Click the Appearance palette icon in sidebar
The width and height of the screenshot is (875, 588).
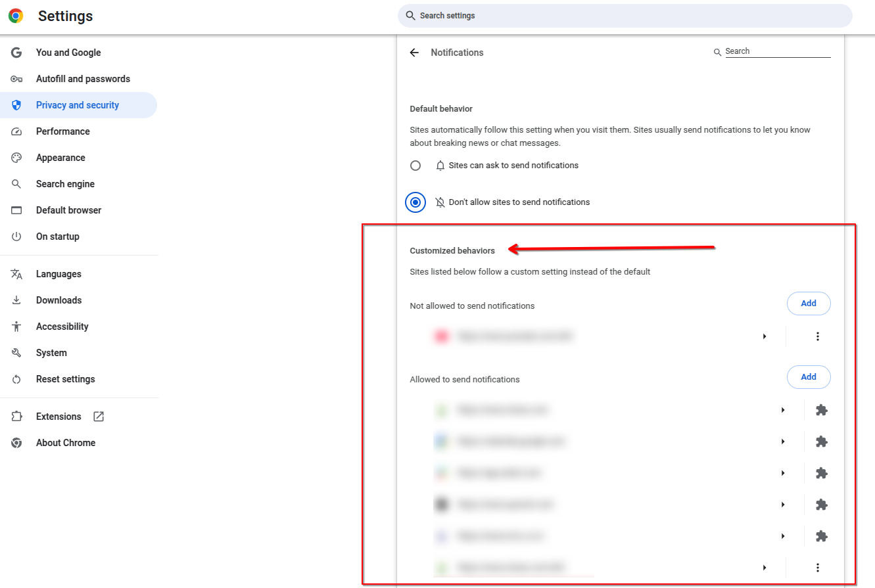[x=16, y=158]
